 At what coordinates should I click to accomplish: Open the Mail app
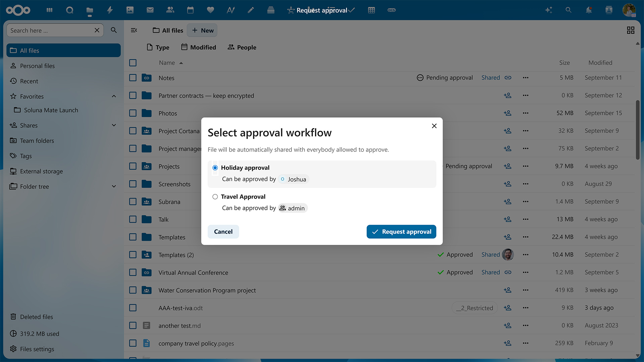click(150, 10)
